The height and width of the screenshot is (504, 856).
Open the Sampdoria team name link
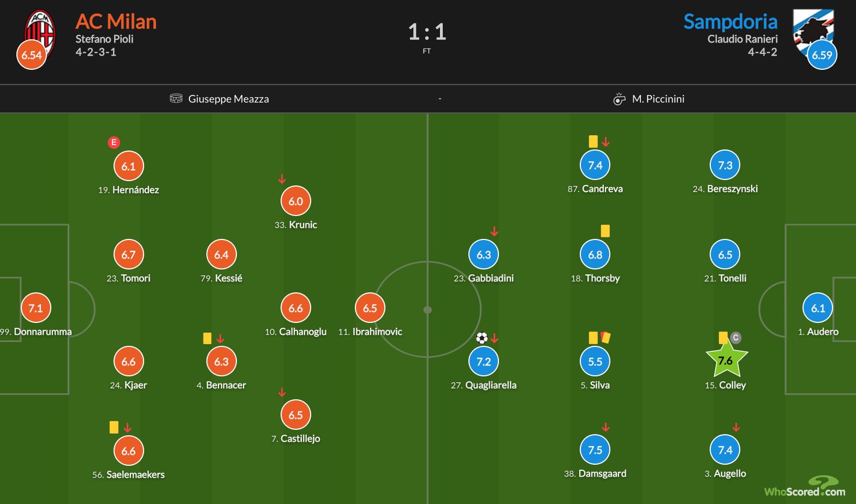tap(730, 21)
